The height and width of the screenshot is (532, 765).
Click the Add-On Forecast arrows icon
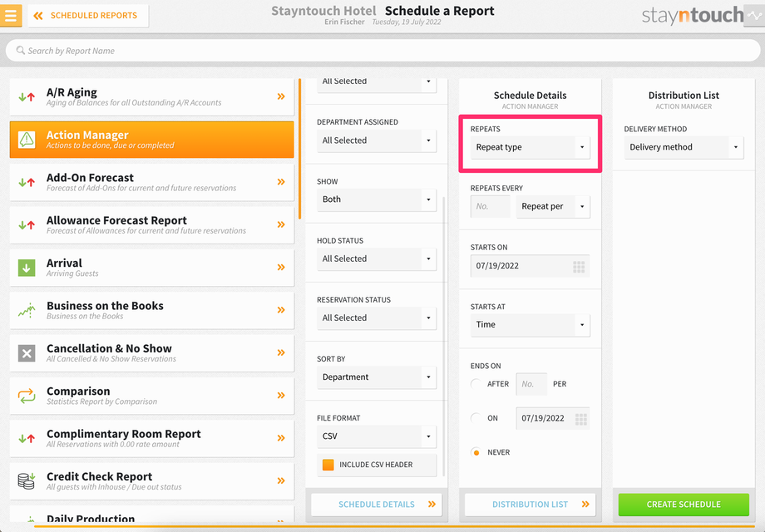(x=27, y=182)
